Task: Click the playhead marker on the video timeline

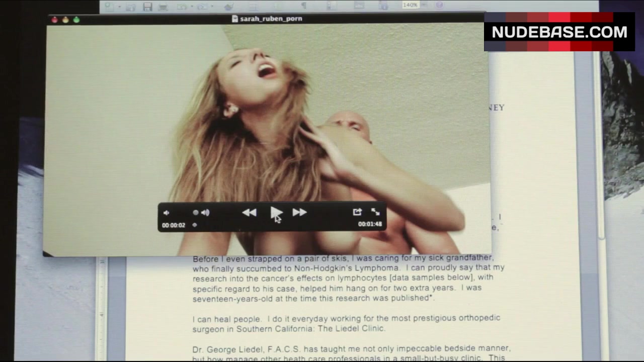Action: click(x=195, y=225)
